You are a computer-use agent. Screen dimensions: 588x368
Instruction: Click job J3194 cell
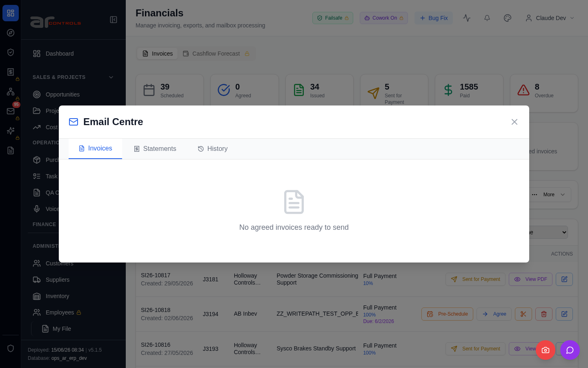pos(211,314)
